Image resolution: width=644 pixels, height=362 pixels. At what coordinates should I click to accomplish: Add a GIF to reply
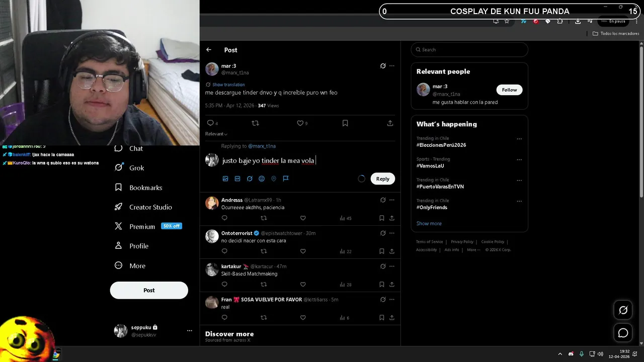237,178
